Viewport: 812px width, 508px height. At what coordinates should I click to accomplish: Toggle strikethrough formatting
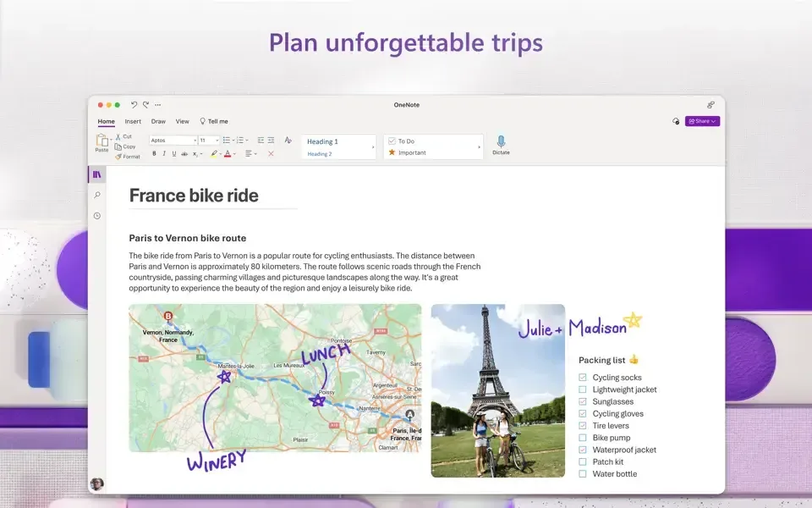coord(184,153)
